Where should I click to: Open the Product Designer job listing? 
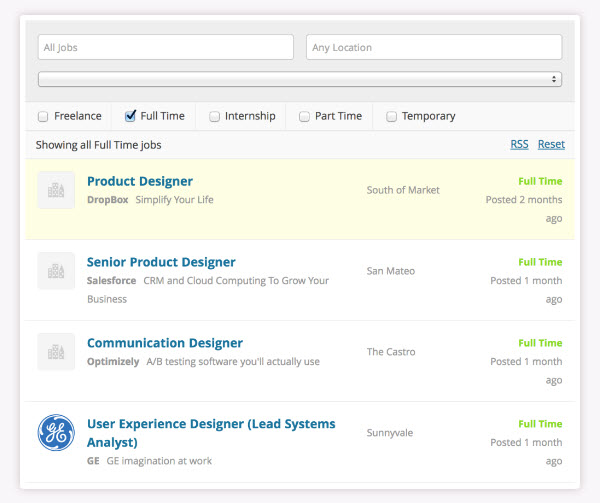140,181
